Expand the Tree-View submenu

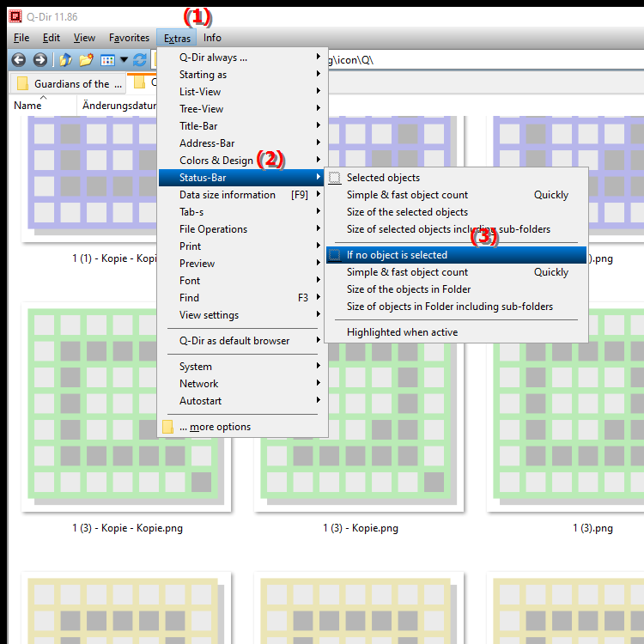[x=242, y=109]
